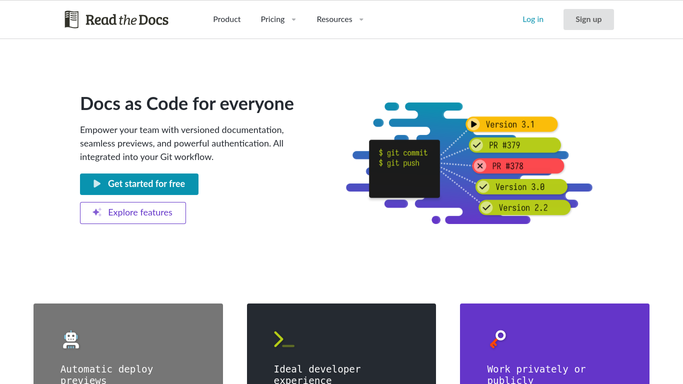Open the Resources menu item
Image resolution: width=683 pixels, height=384 pixels.
click(334, 19)
